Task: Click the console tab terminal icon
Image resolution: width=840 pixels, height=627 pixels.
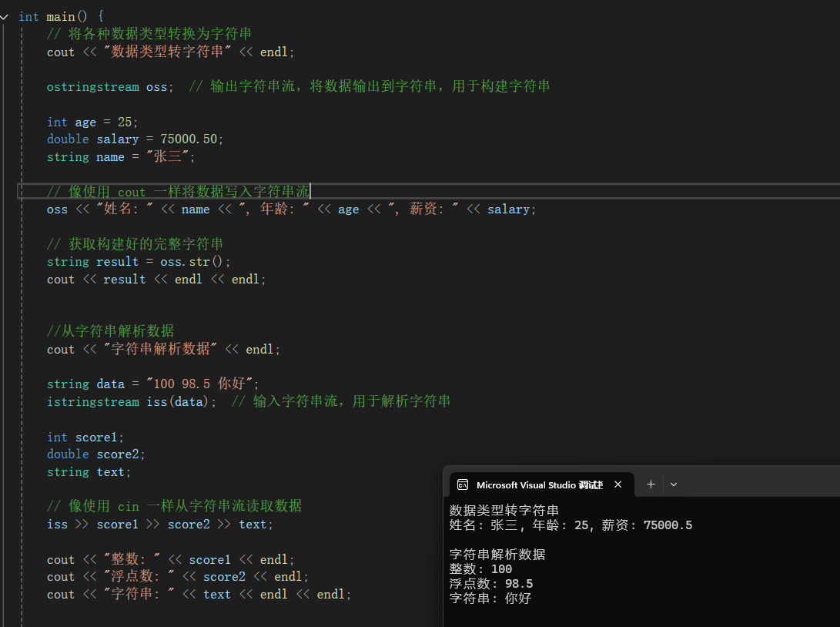Action: click(462, 485)
